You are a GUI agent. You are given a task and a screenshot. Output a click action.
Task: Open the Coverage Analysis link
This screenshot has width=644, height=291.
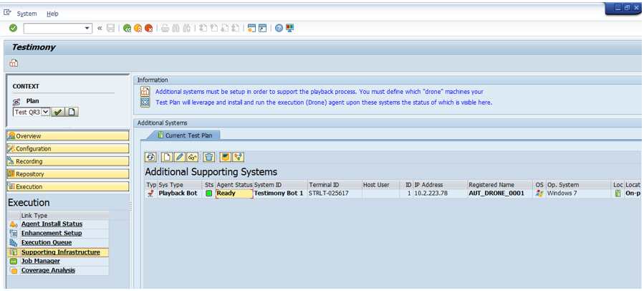tap(48, 270)
